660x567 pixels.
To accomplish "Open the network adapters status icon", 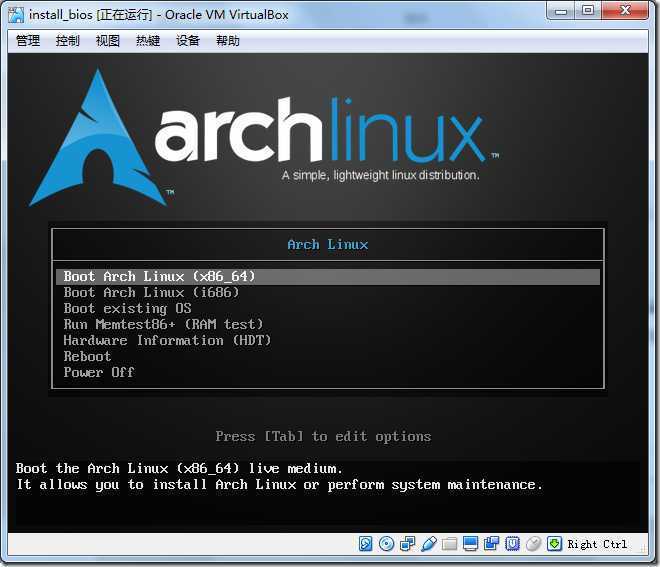I will pyautogui.click(x=407, y=544).
